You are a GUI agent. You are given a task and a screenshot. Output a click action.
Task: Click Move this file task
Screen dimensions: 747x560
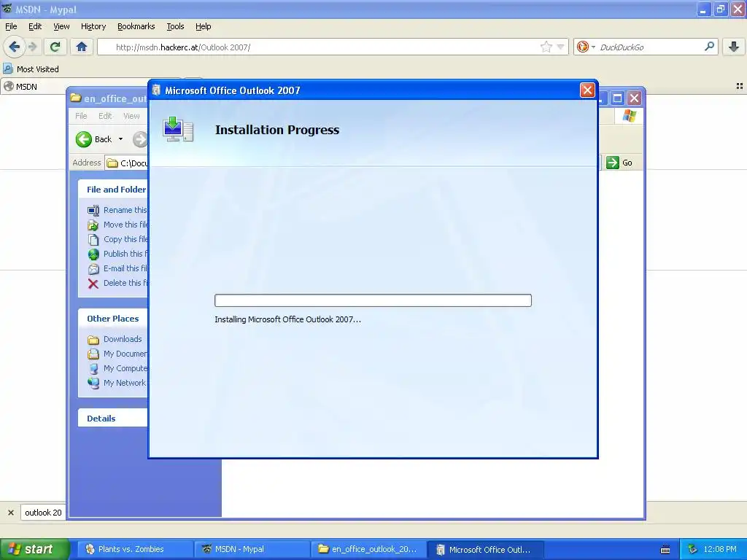coord(117,225)
